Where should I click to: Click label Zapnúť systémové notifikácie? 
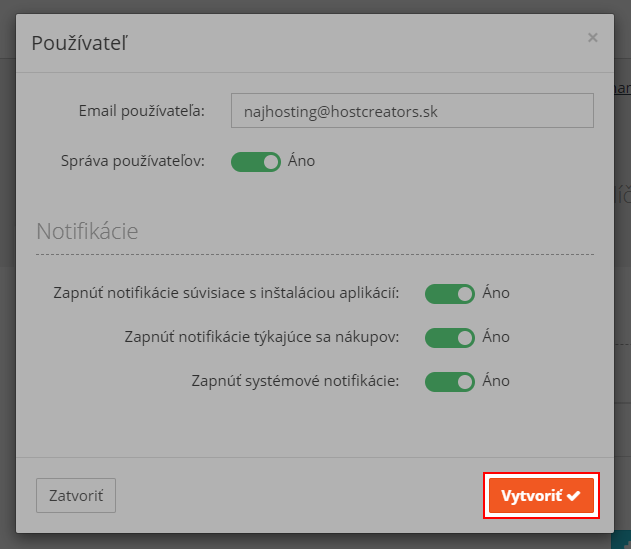click(294, 381)
